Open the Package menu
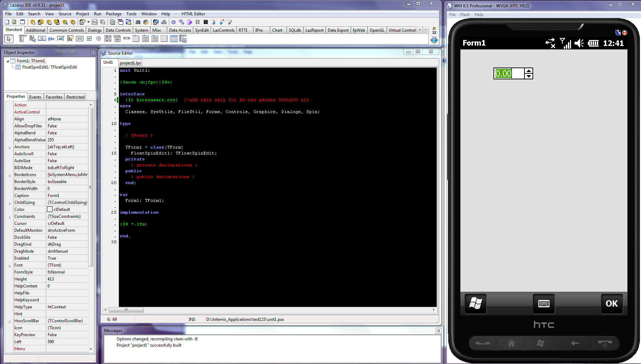 (x=114, y=14)
